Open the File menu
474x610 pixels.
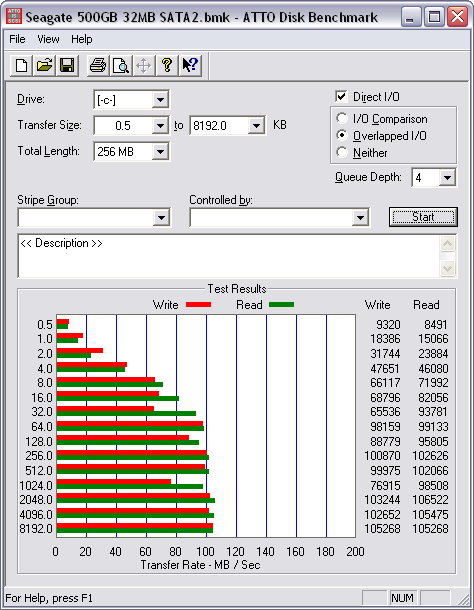pos(17,39)
